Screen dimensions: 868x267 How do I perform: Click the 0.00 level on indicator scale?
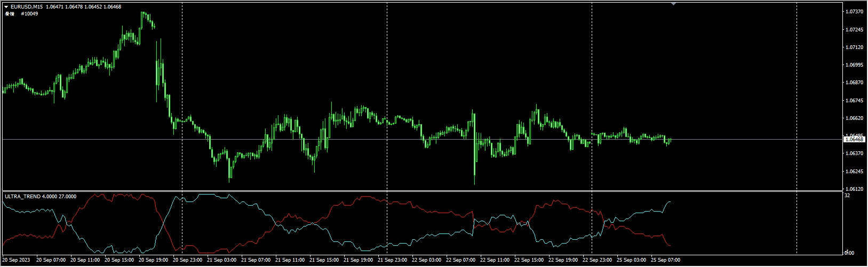pyautogui.click(x=847, y=253)
